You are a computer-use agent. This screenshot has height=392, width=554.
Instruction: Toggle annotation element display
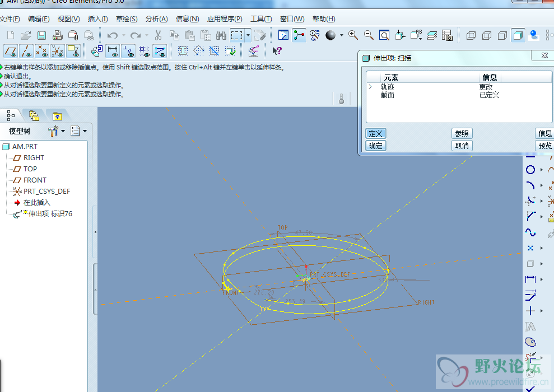73,51
